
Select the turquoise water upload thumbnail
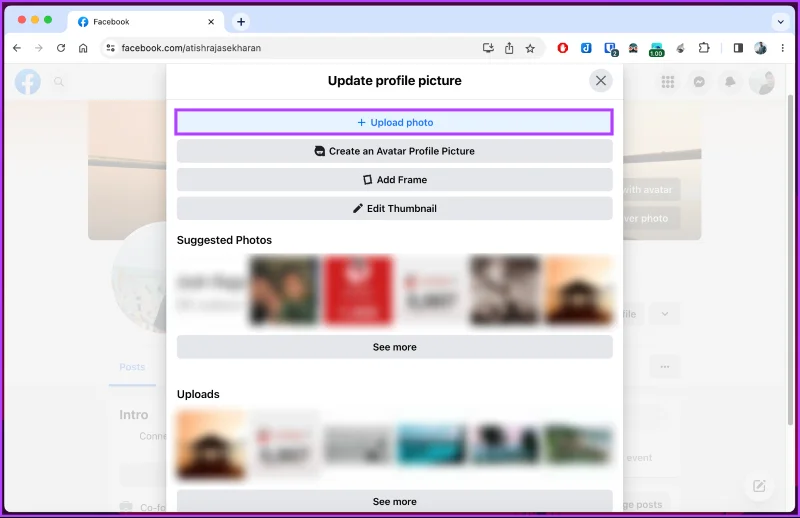click(x=432, y=445)
